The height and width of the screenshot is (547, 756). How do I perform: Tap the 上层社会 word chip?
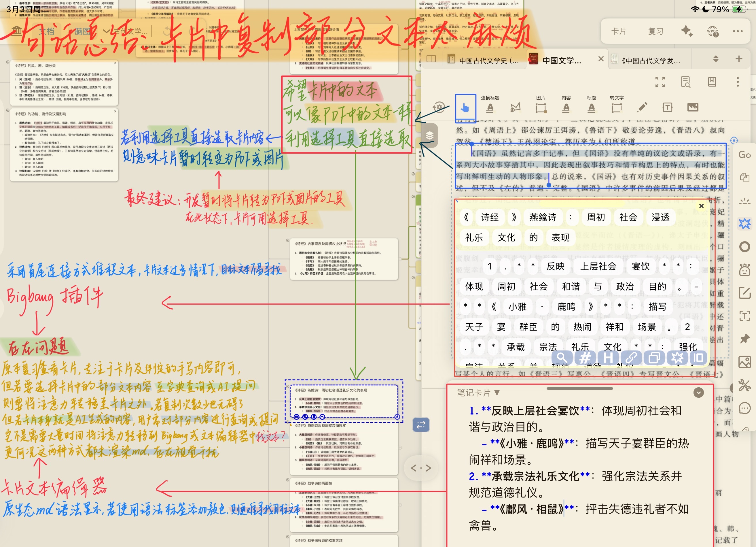598,266
